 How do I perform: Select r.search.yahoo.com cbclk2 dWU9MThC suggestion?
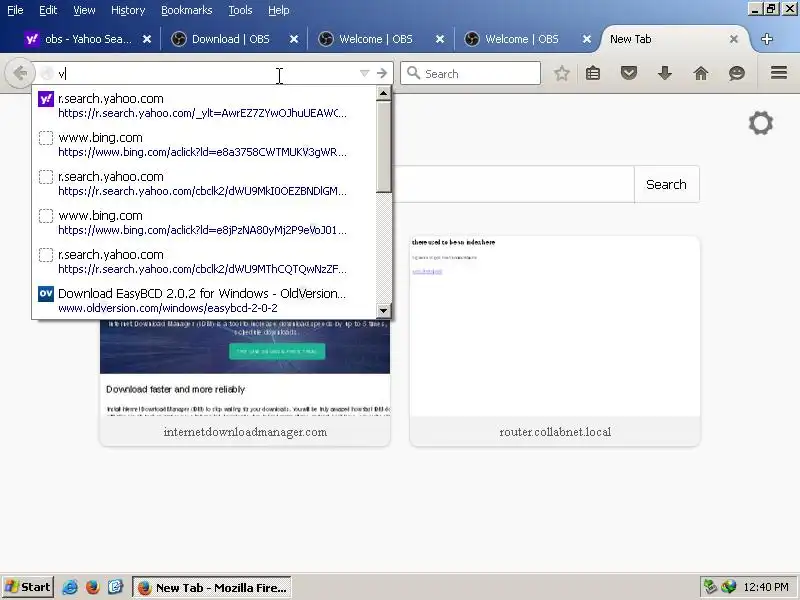(204, 261)
